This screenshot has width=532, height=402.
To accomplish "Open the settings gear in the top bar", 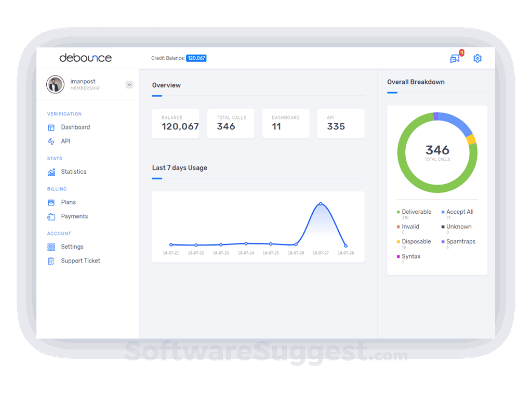I will click(477, 58).
